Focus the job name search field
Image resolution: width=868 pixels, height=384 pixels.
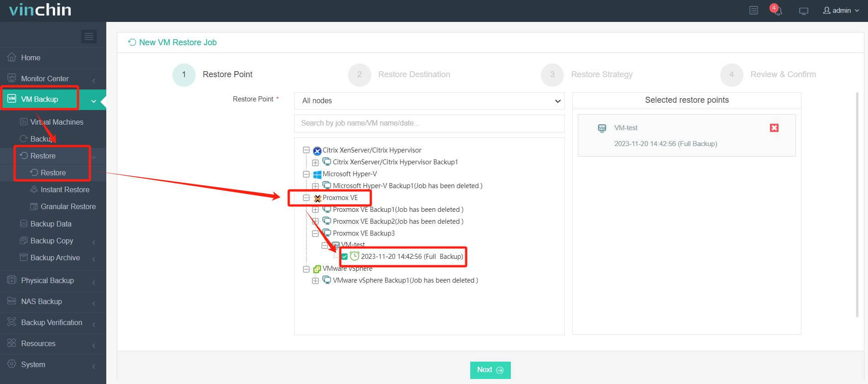[429, 123]
